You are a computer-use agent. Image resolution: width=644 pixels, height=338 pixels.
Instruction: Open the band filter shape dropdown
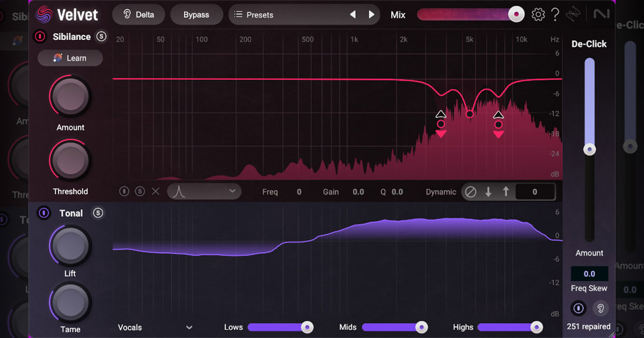click(204, 191)
